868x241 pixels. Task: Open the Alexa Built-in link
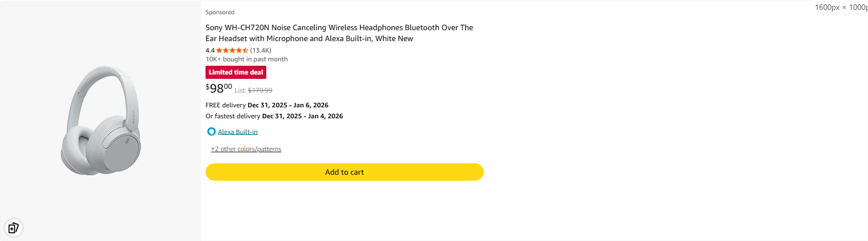pos(238,132)
